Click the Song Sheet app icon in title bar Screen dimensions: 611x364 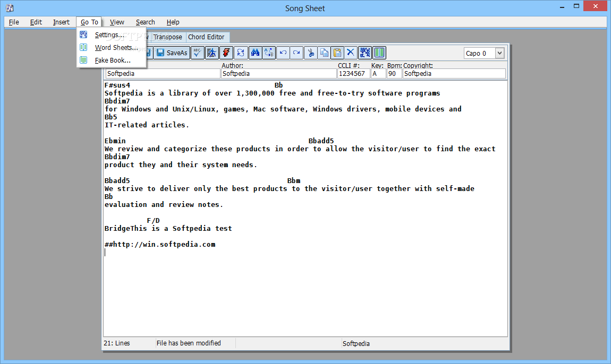[x=10, y=8]
